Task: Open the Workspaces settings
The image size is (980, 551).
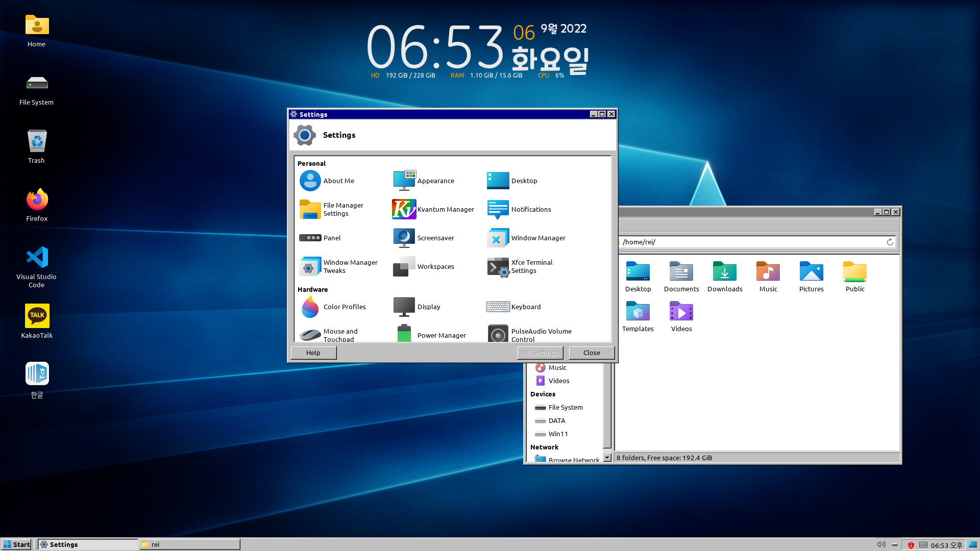Action: pos(404,266)
